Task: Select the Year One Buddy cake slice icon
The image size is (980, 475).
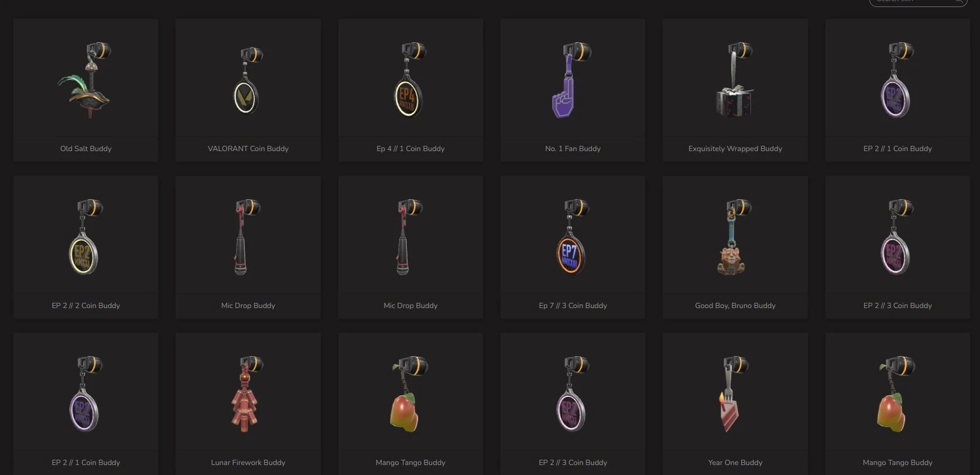Action: point(731,394)
